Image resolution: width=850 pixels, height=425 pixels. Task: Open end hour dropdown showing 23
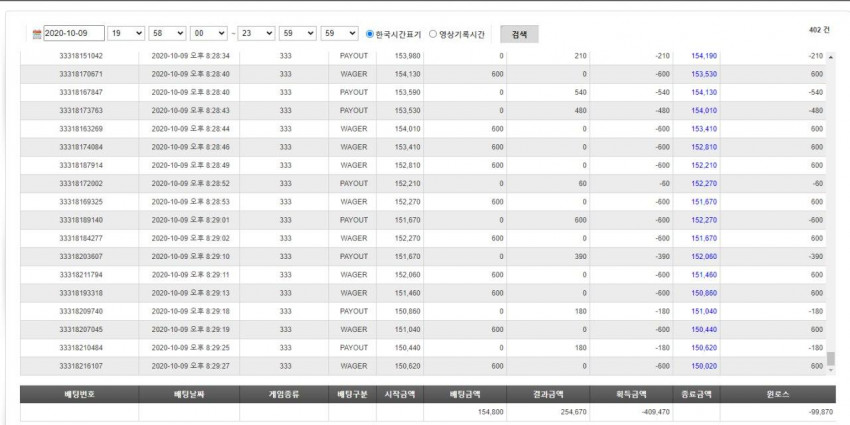click(x=256, y=33)
